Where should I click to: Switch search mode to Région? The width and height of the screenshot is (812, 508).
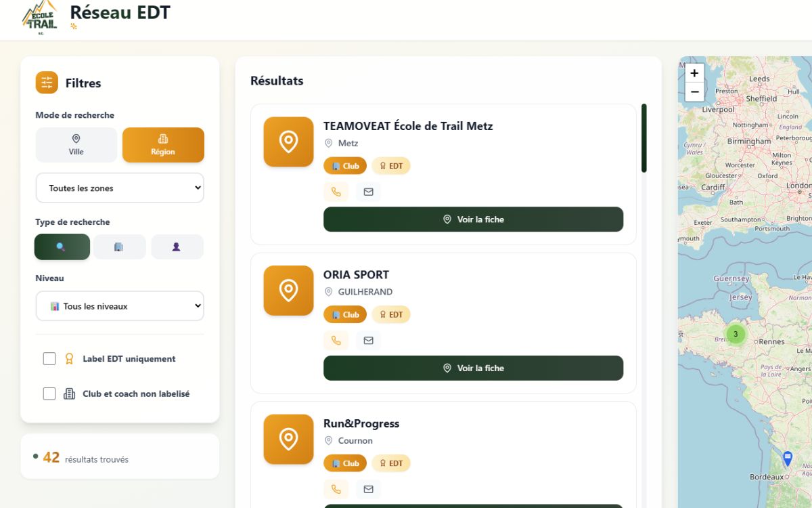coord(163,145)
